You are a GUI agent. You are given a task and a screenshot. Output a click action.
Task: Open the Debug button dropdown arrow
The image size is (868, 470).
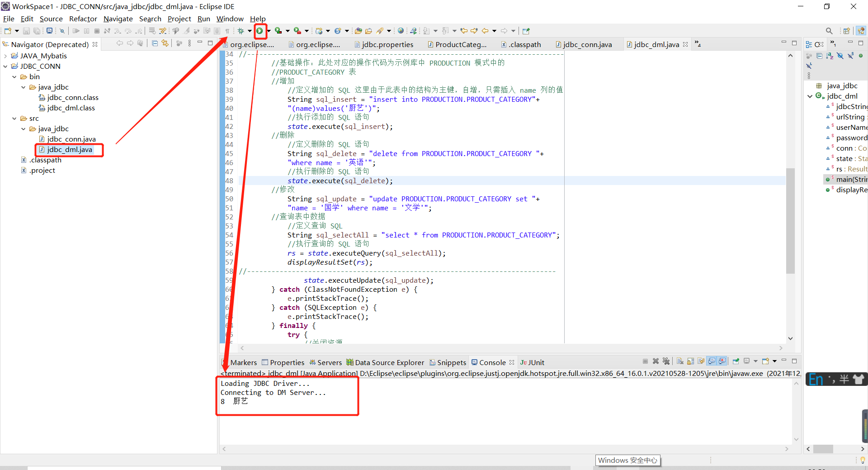[x=249, y=31]
